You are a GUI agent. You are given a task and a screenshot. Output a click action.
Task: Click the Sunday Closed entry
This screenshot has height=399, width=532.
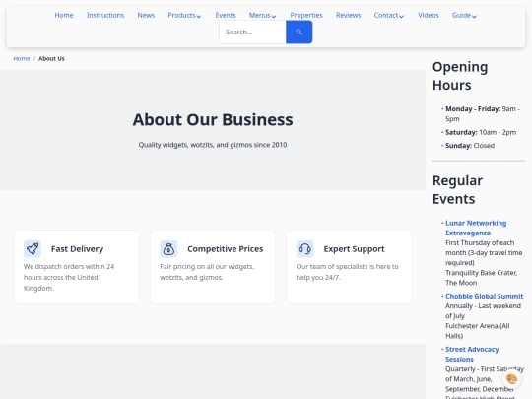470,146
